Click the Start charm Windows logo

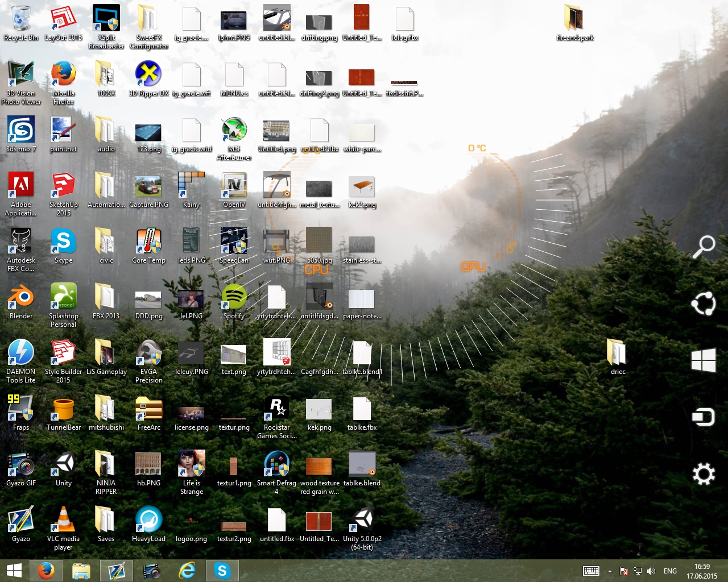[704, 360]
